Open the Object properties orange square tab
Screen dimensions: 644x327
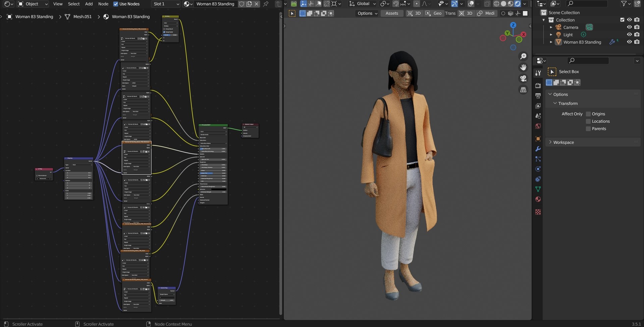pos(538,139)
